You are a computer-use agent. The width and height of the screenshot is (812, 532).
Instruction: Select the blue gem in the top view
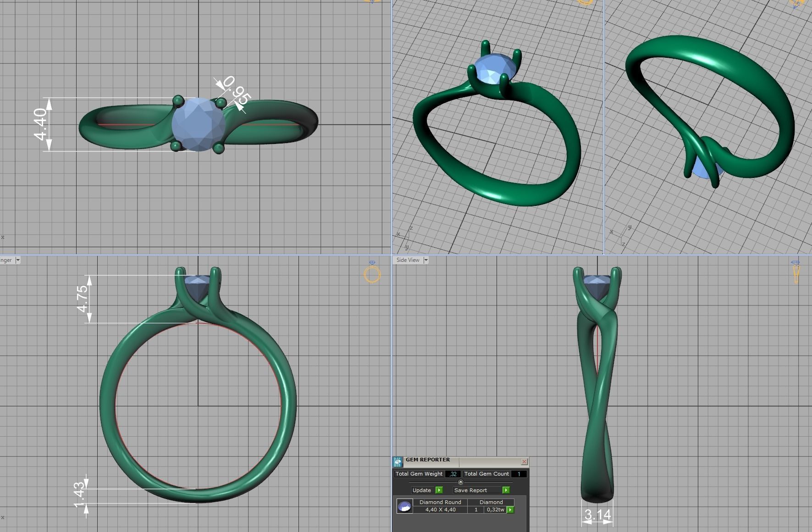(x=199, y=124)
